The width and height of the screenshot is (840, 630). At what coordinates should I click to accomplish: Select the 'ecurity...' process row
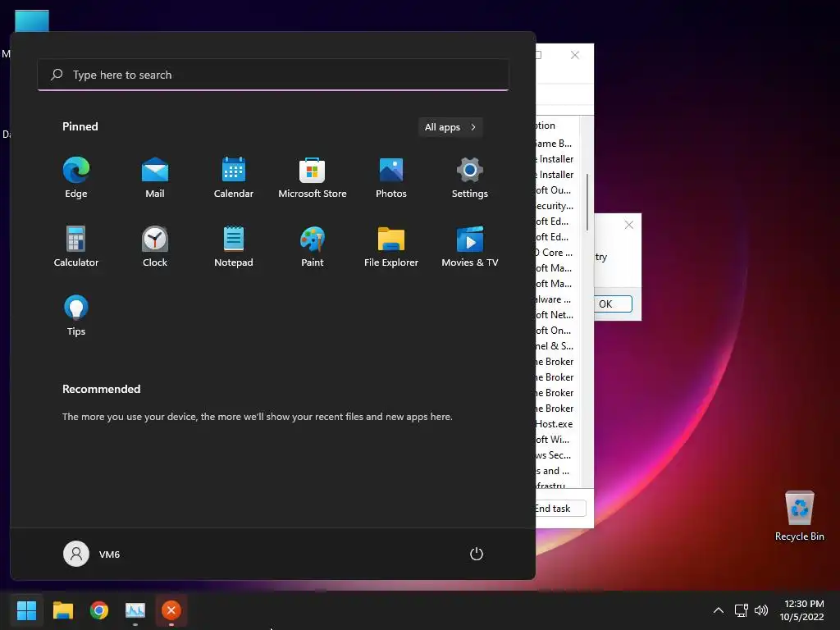[x=557, y=206]
